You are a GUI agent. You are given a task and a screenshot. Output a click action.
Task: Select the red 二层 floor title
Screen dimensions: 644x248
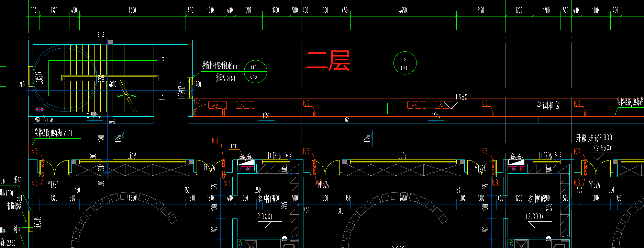click(x=328, y=60)
